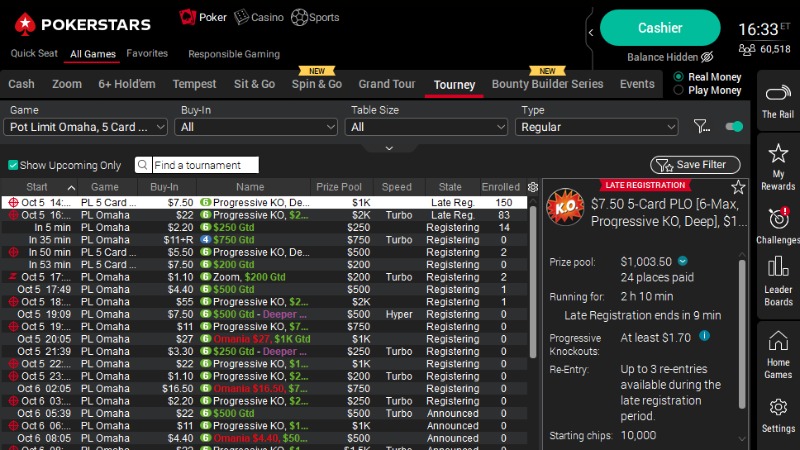800x450 pixels.
Task: Favorite the tournament with star icon
Action: pos(738,187)
